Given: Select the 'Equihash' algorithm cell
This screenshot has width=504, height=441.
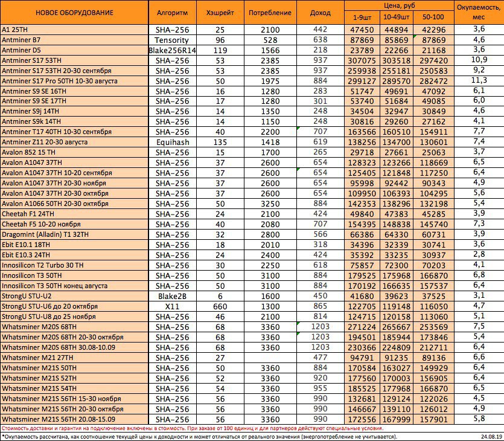Looking at the screenshot, I should point(172,142).
